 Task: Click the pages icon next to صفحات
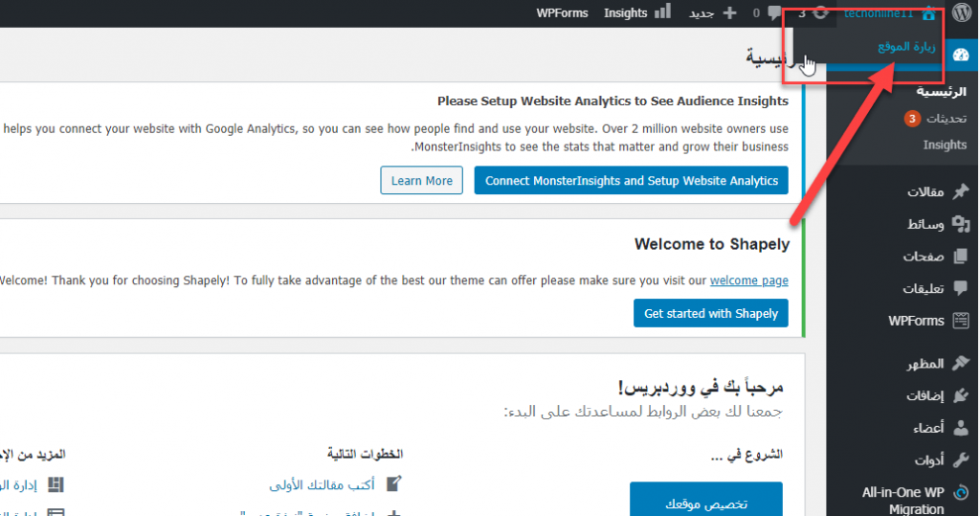(961, 257)
